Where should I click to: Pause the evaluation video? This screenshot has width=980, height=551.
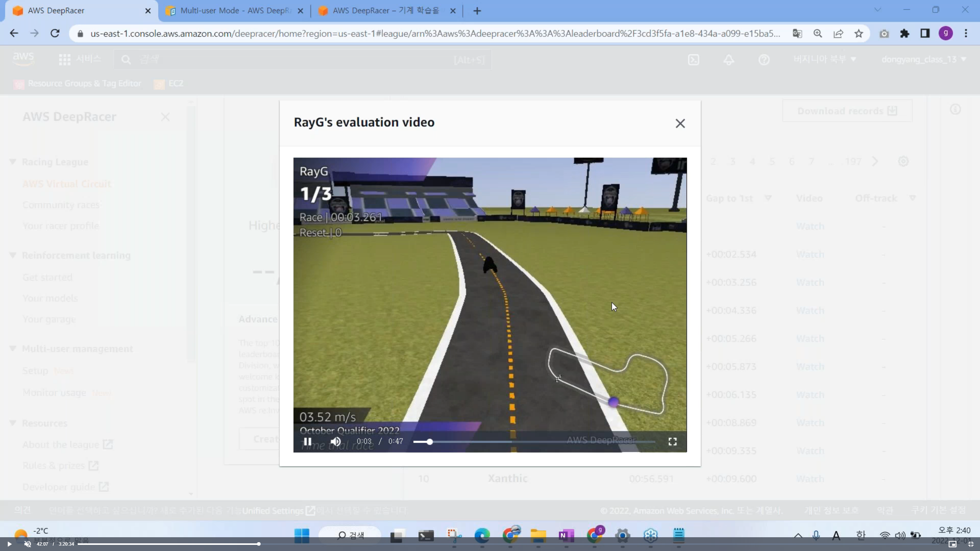click(x=307, y=442)
